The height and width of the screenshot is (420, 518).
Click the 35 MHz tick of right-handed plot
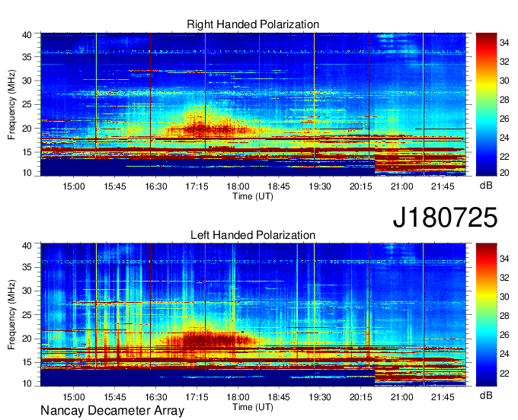click(27, 57)
